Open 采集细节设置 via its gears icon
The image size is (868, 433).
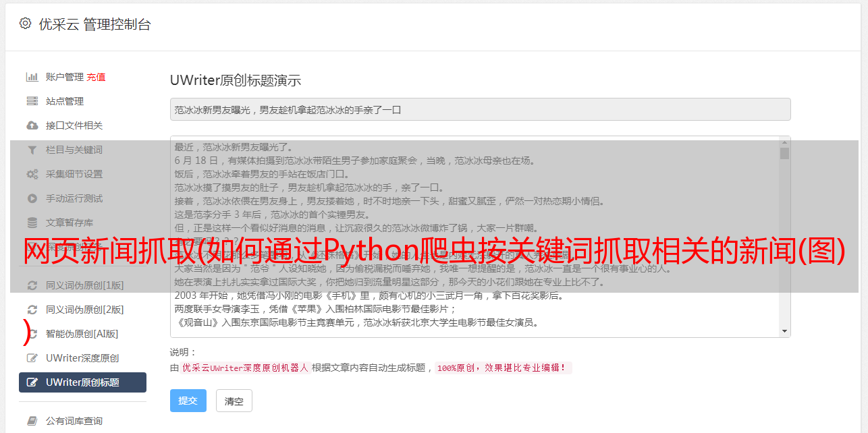point(32,174)
